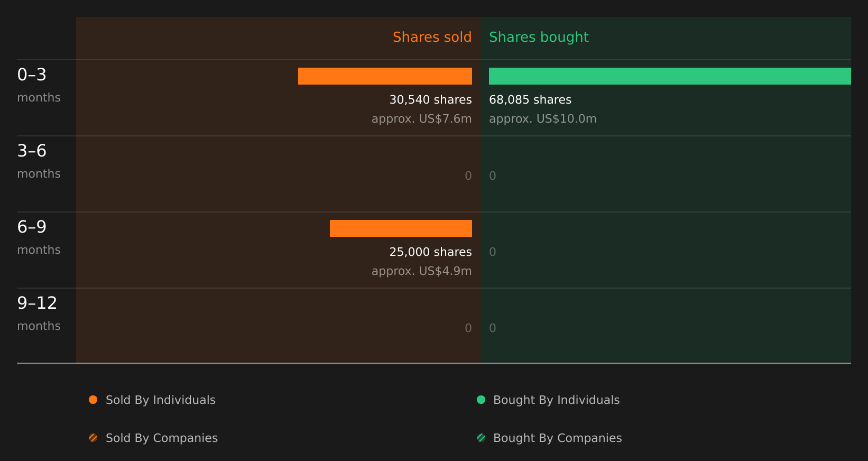
Task: Click the 0–3 months green bought bar
Action: (x=670, y=76)
